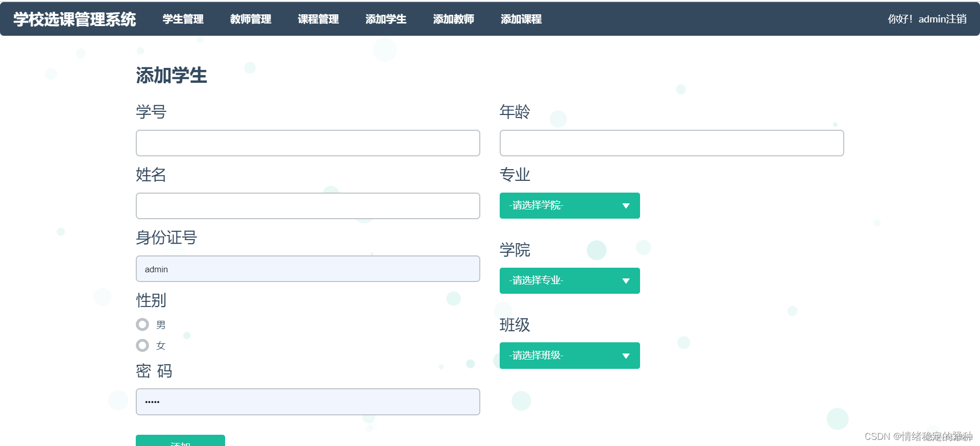This screenshot has height=446, width=980.
Task: Open the -请选择班级- select box
Action: pyautogui.click(x=570, y=356)
